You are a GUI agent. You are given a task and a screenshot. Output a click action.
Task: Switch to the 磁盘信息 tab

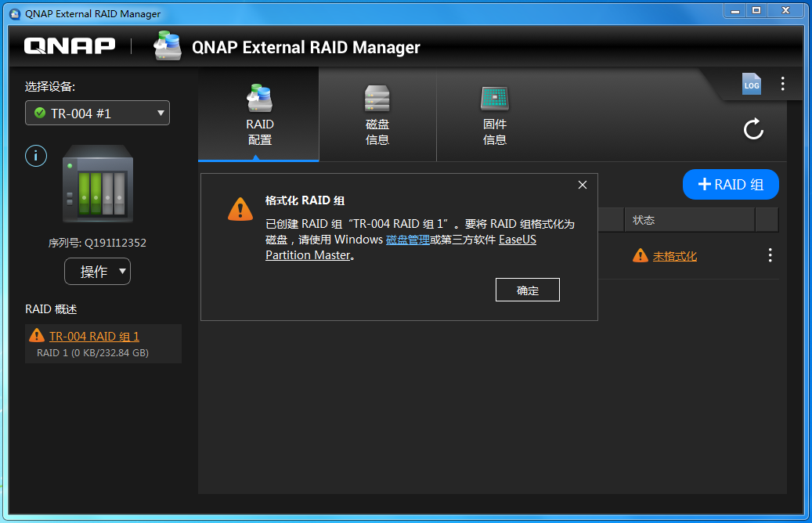click(x=377, y=114)
